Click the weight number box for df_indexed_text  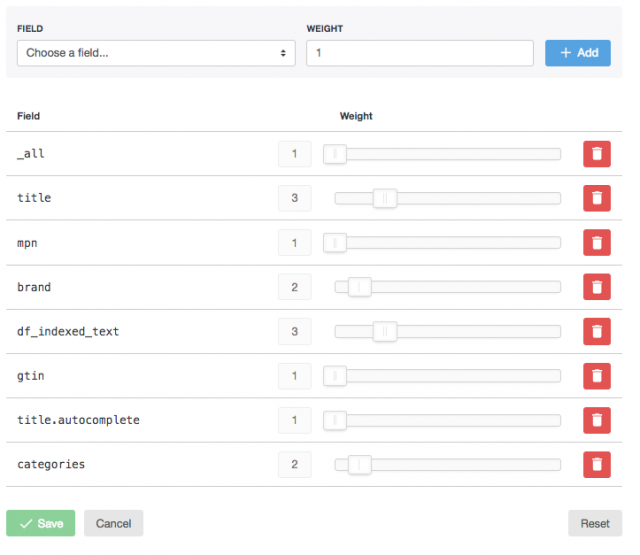point(295,331)
